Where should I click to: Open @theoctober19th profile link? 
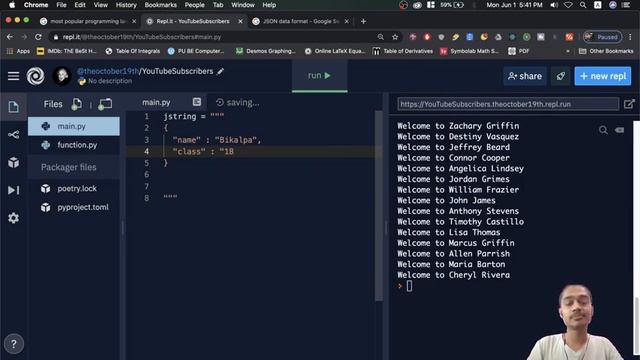click(108, 71)
